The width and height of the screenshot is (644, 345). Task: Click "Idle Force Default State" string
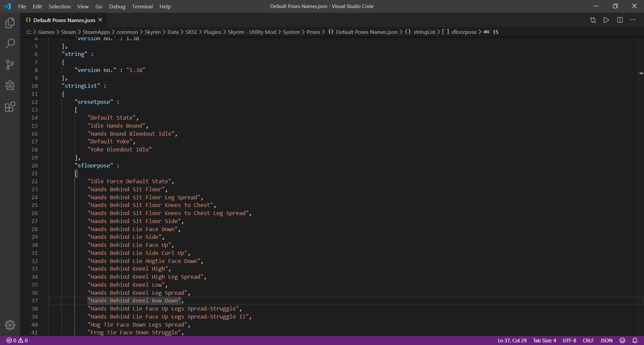tap(129, 181)
